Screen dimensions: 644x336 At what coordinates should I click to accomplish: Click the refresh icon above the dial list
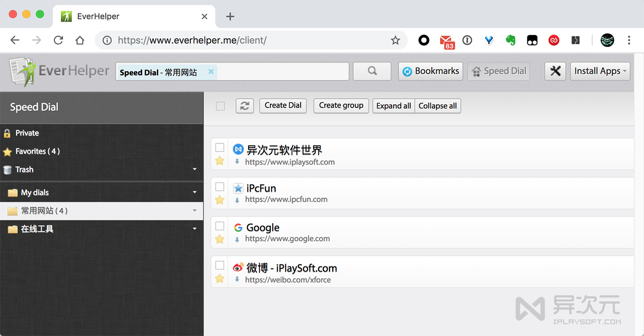[x=244, y=106]
